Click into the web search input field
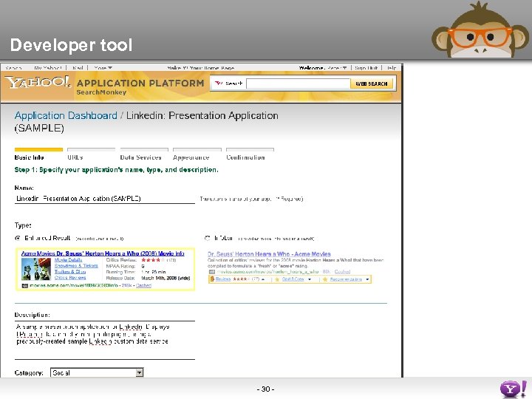 pyautogui.click(x=299, y=83)
